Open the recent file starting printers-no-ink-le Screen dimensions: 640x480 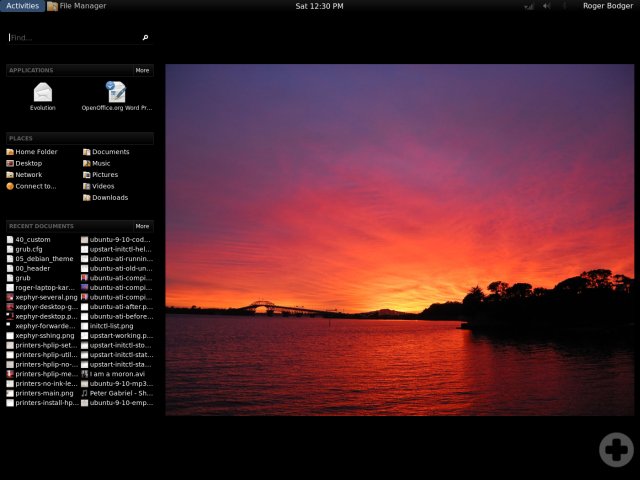pos(42,384)
